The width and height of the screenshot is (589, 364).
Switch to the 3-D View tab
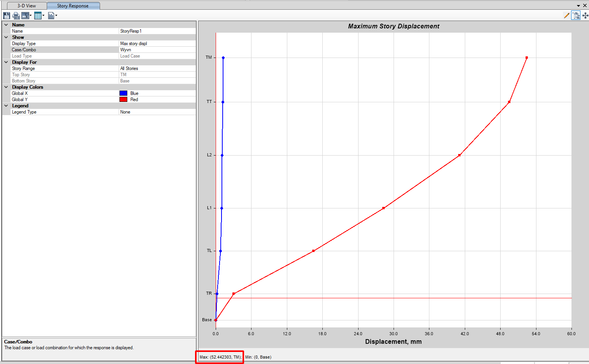26,6
